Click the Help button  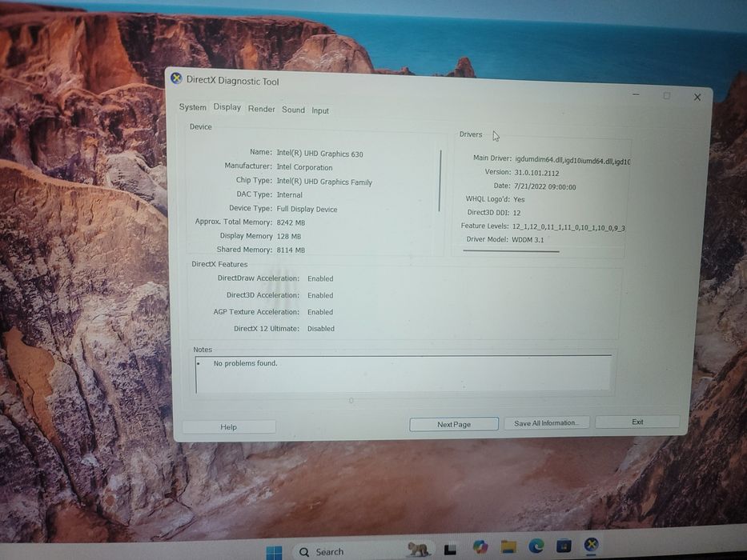tap(229, 426)
